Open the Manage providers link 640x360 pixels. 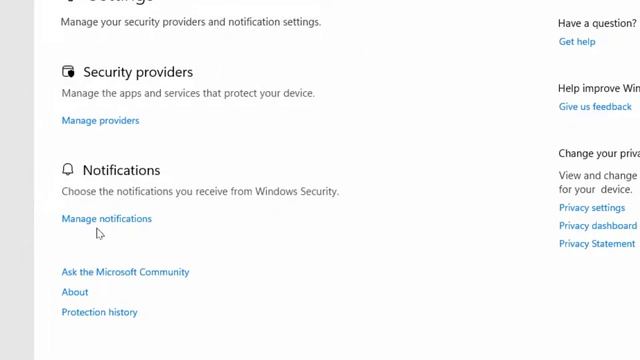pyautogui.click(x=100, y=120)
